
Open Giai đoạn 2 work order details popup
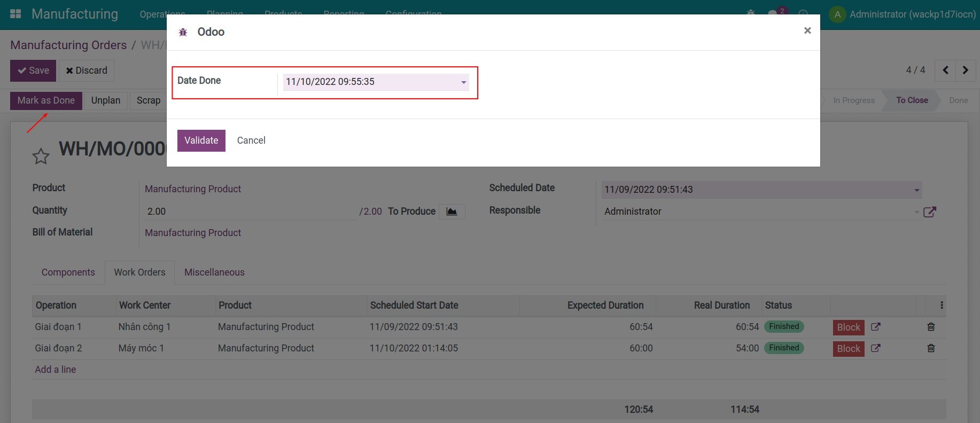[x=875, y=348]
